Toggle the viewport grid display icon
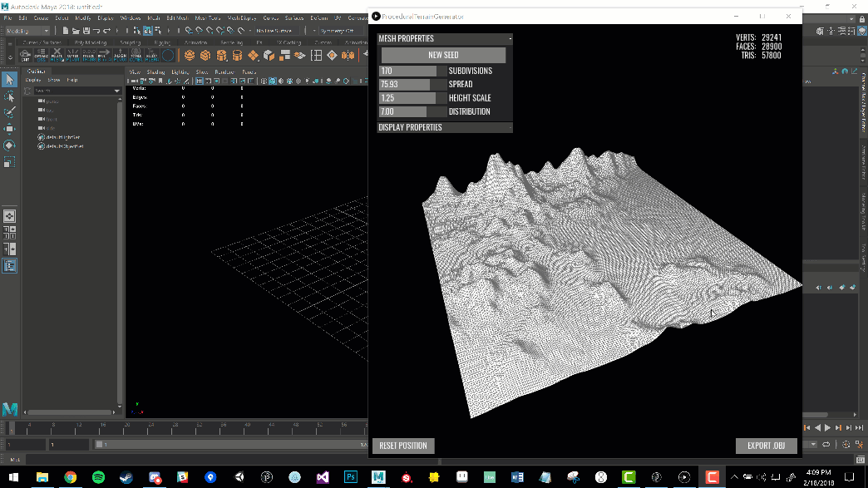The image size is (868, 488). click(x=199, y=81)
